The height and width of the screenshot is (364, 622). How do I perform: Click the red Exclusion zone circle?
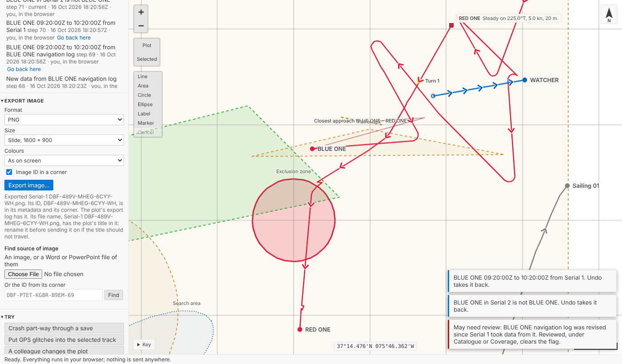click(294, 220)
